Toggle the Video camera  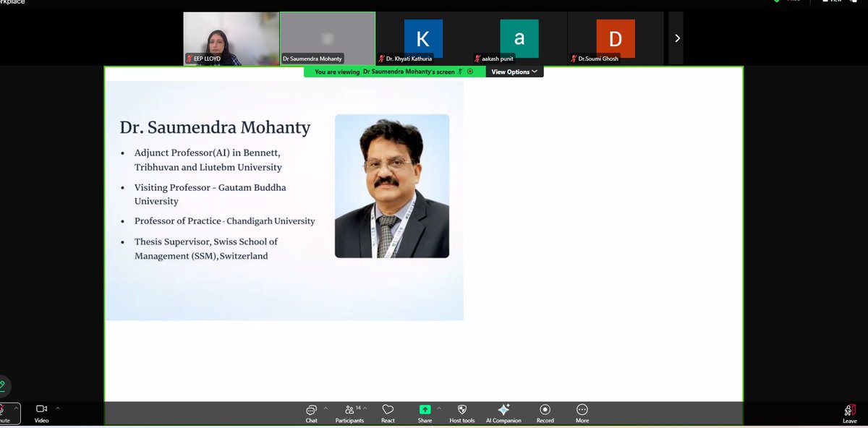[42, 414]
